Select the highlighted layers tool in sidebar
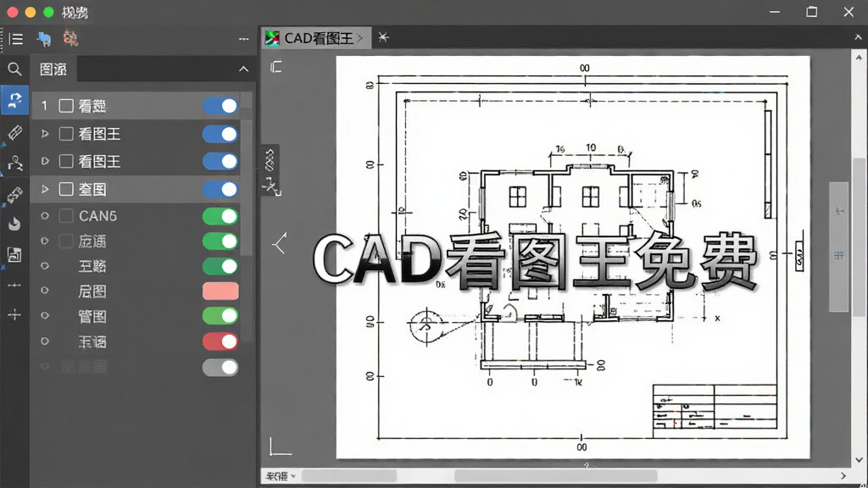Screen dimensions: 868x488 15,100
